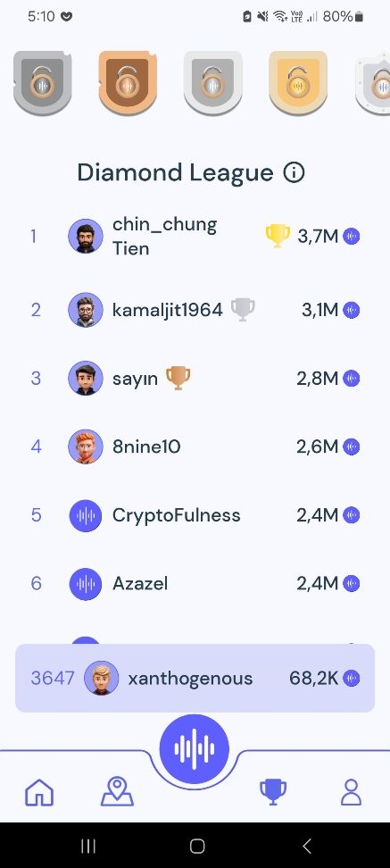390x868 pixels.
Task: Open the Diamond League info icon
Action: [x=294, y=172]
